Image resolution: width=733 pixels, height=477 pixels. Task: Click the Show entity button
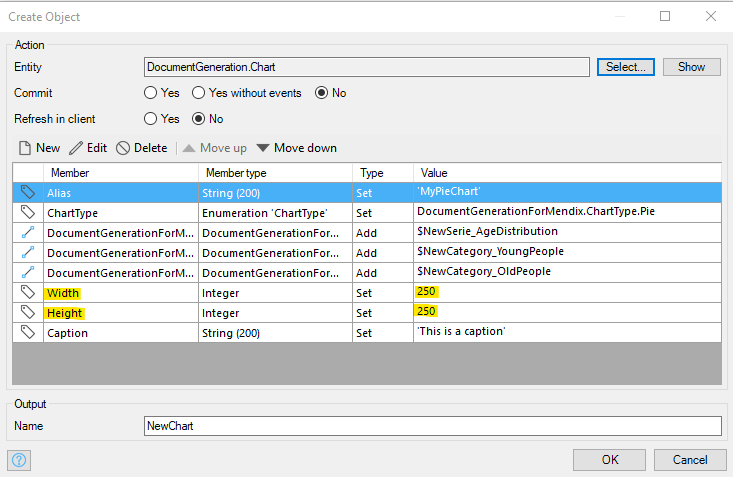coord(691,67)
